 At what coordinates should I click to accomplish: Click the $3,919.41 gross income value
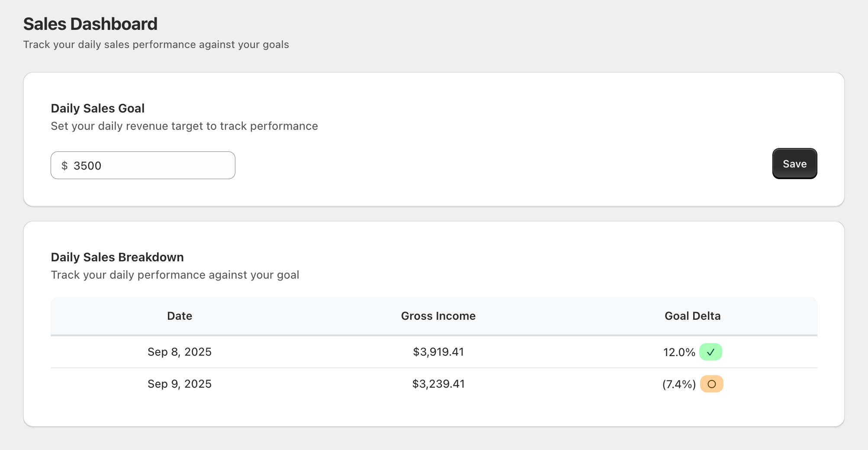438,352
